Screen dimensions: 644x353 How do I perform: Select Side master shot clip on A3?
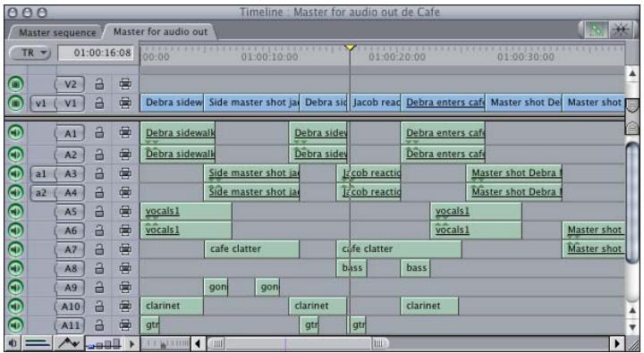tap(251, 173)
